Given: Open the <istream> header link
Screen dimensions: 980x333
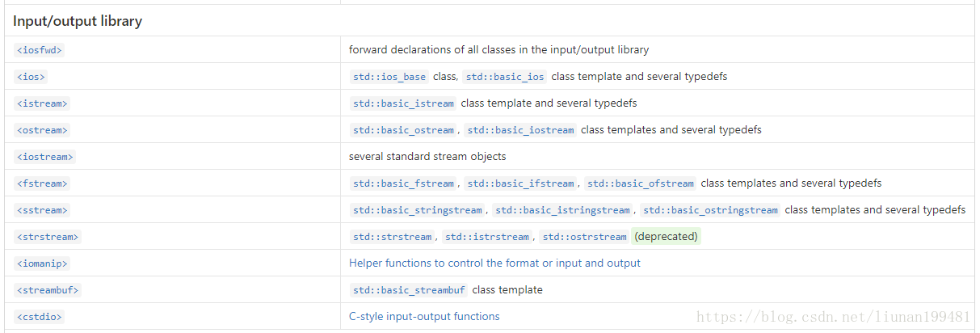Looking at the screenshot, I should (x=41, y=103).
